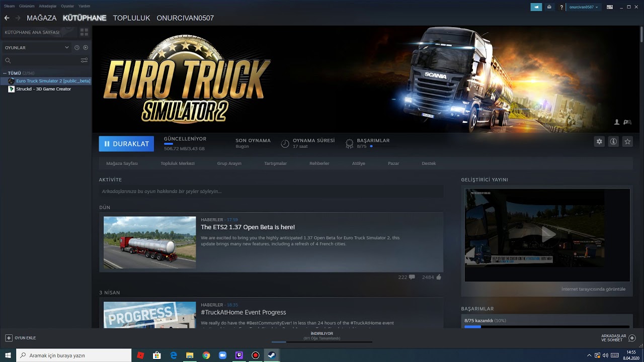The image size is (644, 362).
Task: Go to the MAĞAZA tab
Action: tap(42, 18)
